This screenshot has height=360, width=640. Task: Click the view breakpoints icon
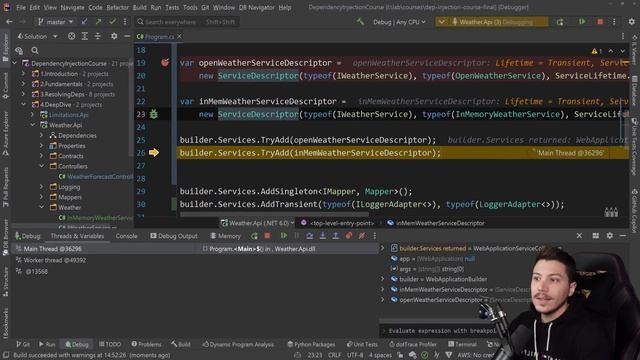pos(349,236)
